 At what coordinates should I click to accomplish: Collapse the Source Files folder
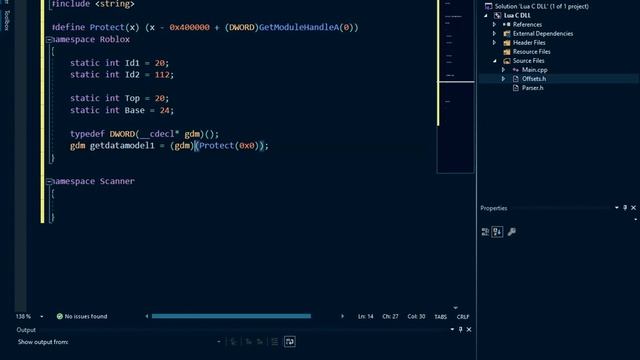click(x=495, y=61)
